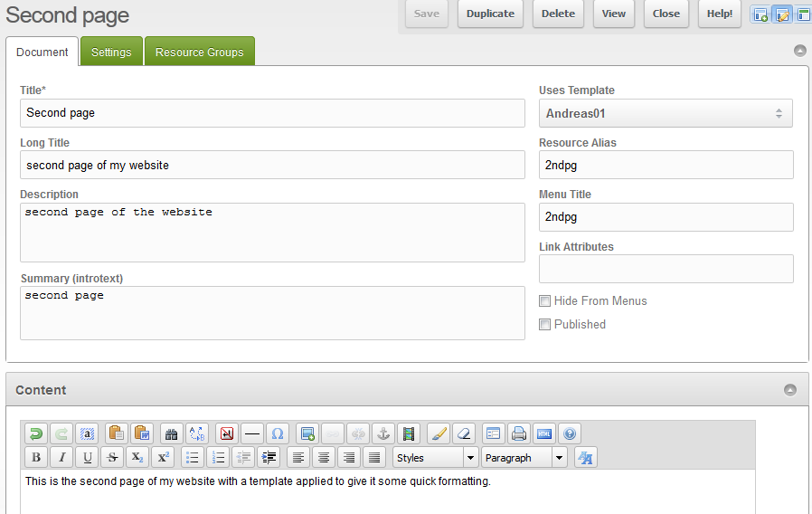Insert a bulleted unordered list

pyautogui.click(x=193, y=458)
